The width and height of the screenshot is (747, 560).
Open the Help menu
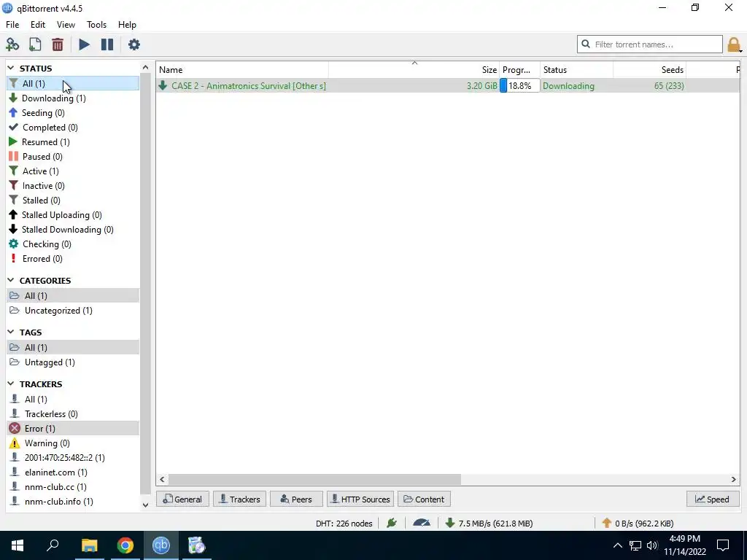[x=127, y=24]
